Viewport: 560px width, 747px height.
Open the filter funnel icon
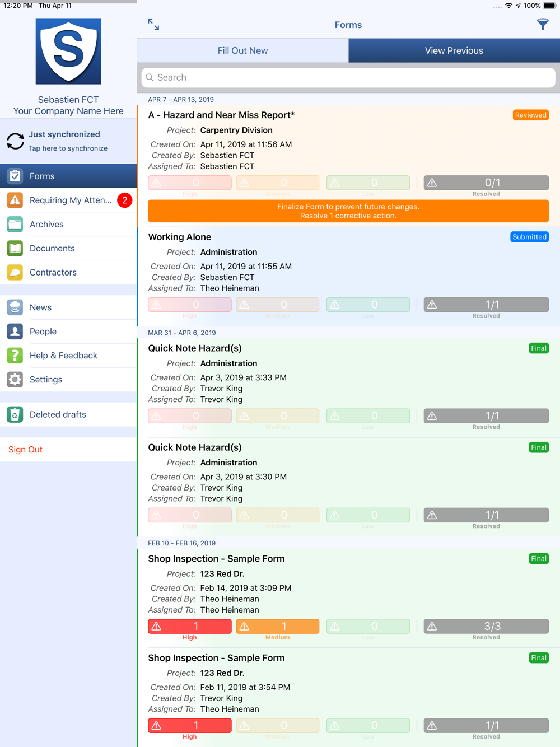coord(543,25)
